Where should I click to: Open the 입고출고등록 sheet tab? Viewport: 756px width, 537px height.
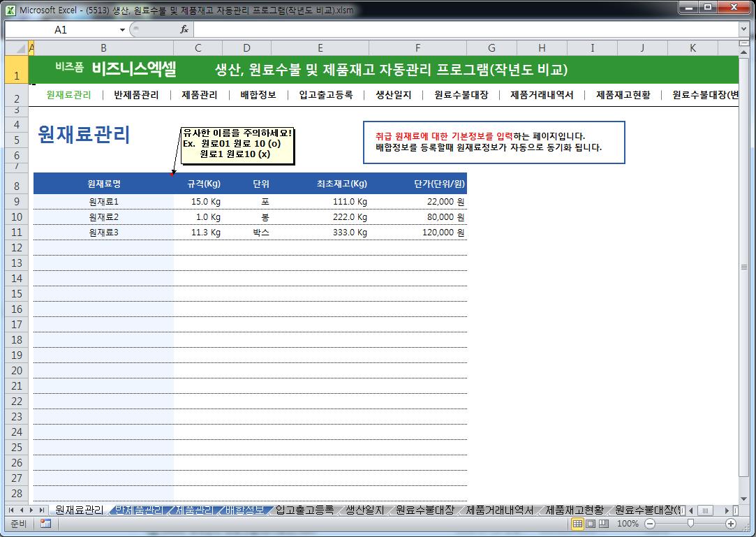coord(304,510)
